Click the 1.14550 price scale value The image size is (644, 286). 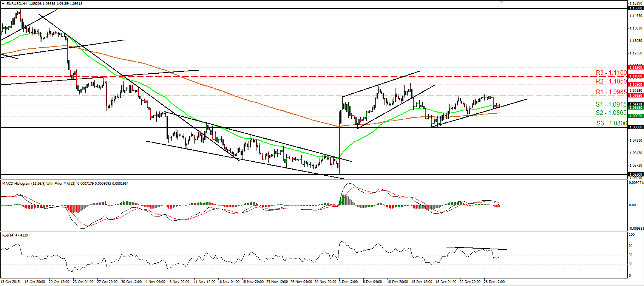click(x=635, y=16)
